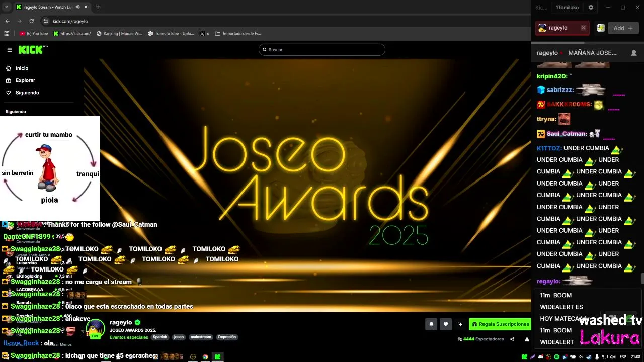Click the ESP keyboard language indicator
Image resolution: width=644 pixels, height=362 pixels.
click(x=623, y=357)
